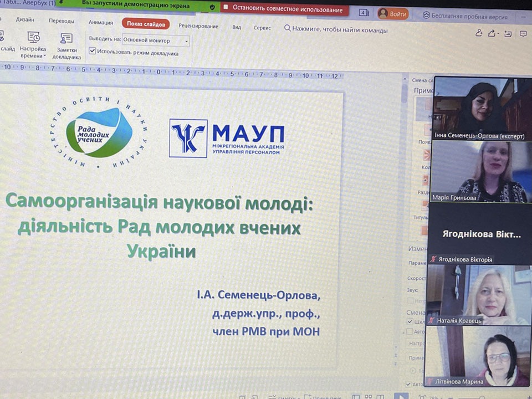Click the Настройка времени timer icon
Screen dimensions: 532x399
(33, 37)
